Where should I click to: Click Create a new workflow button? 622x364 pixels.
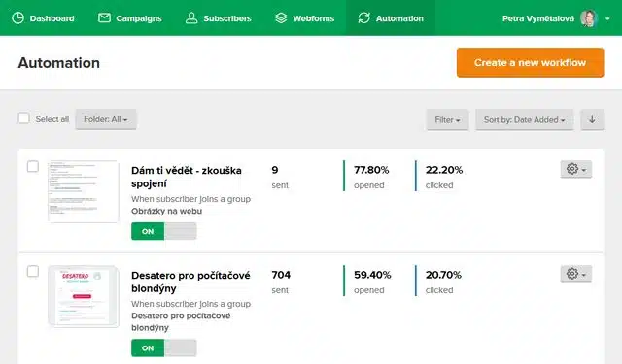point(530,62)
